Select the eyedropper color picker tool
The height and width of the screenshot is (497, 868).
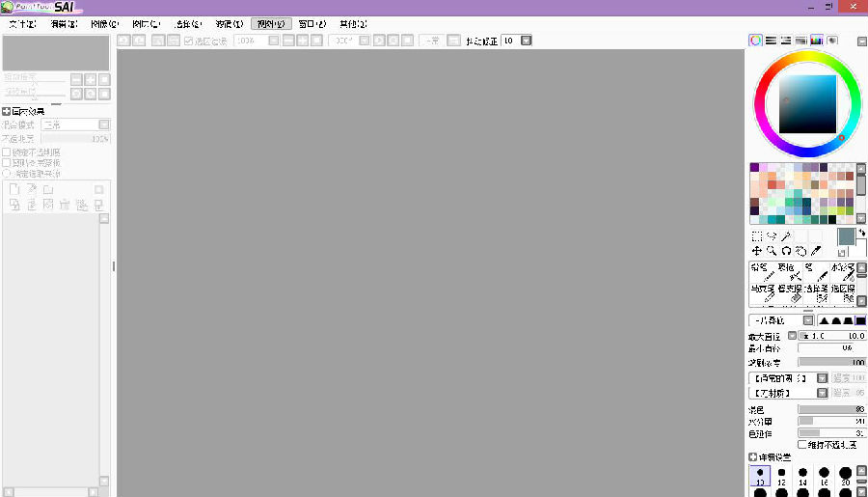(x=816, y=251)
